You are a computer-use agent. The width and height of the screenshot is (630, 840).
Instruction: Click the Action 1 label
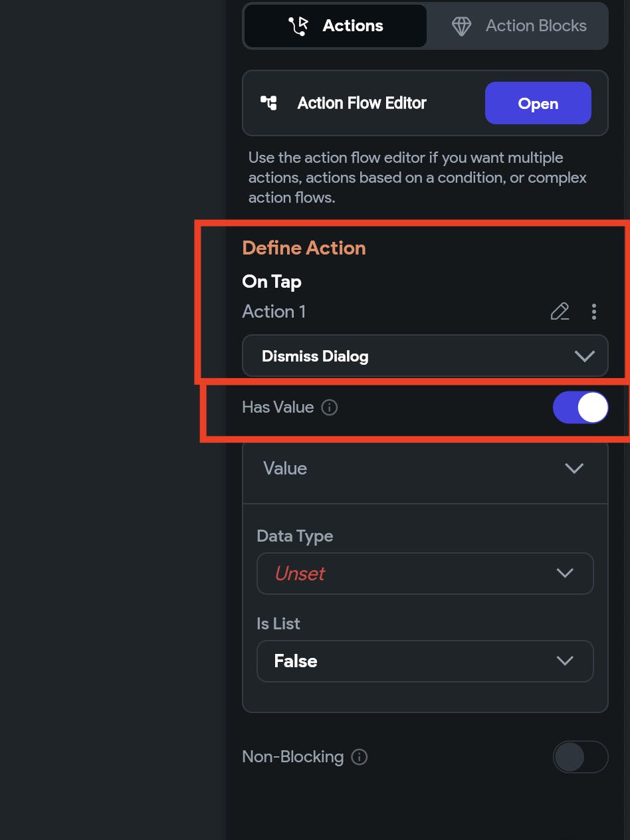click(274, 311)
